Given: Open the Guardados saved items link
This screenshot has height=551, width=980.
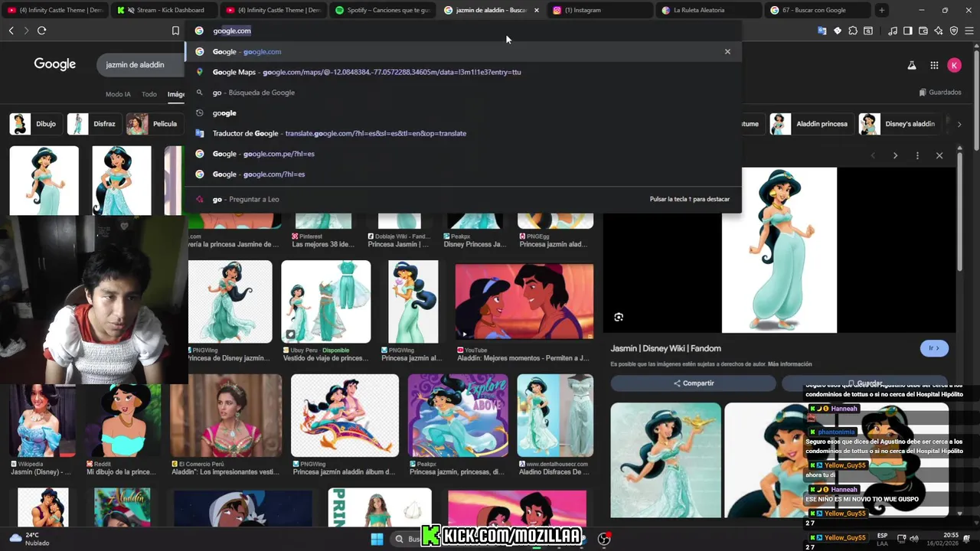Looking at the screenshot, I should click(x=940, y=93).
